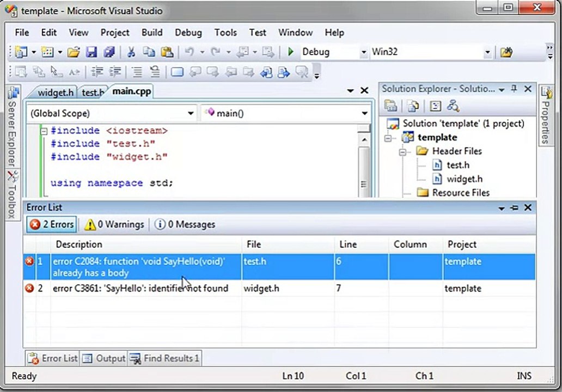Click the Solution Explorer Properties icon
The width and height of the screenshot is (562, 392).
tap(390, 106)
